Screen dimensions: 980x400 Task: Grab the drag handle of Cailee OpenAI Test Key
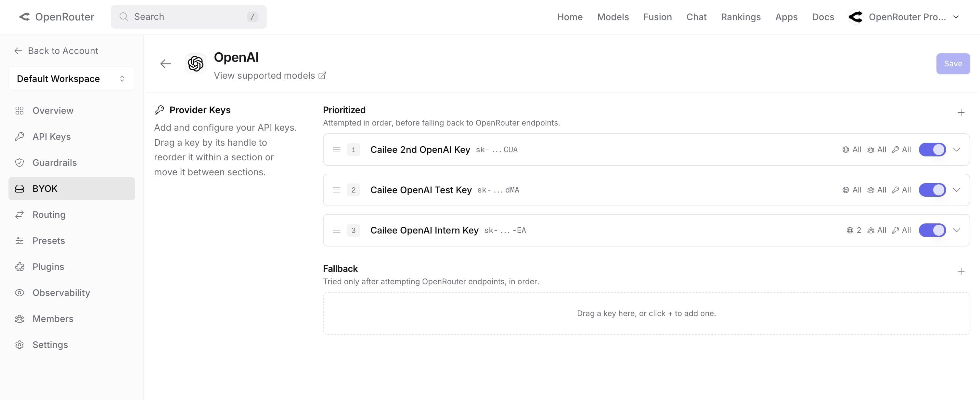pyautogui.click(x=337, y=190)
